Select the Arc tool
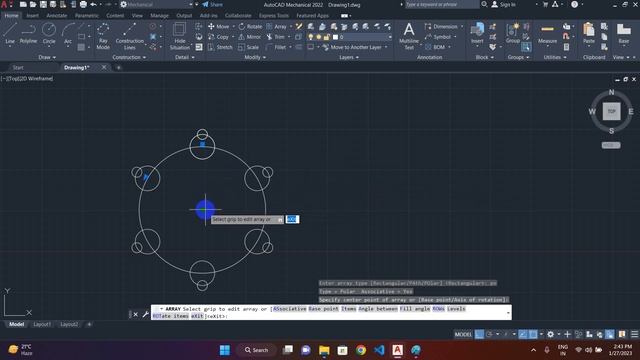Image resolution: width=640 pixels, height=360 pixels. 68,33
